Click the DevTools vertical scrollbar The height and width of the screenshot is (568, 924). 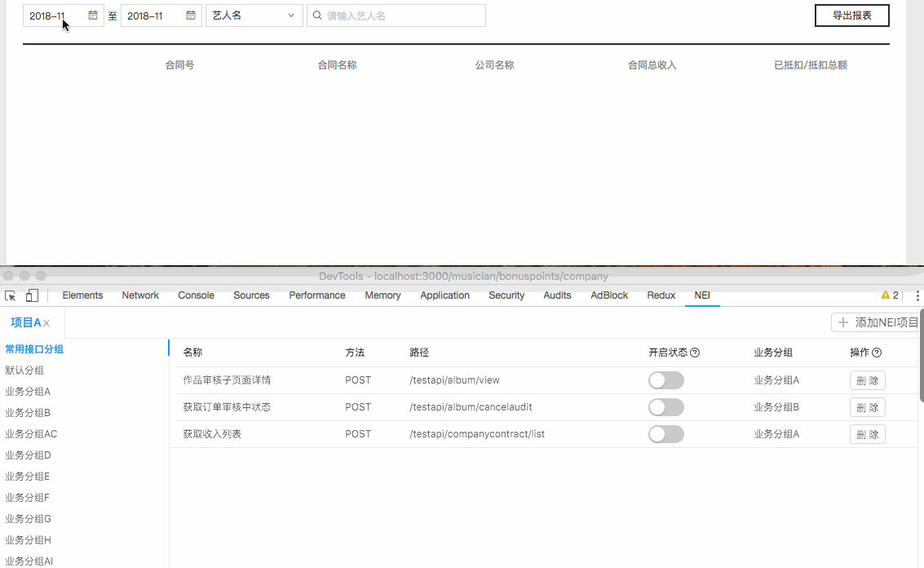click(x=922, y=356)
